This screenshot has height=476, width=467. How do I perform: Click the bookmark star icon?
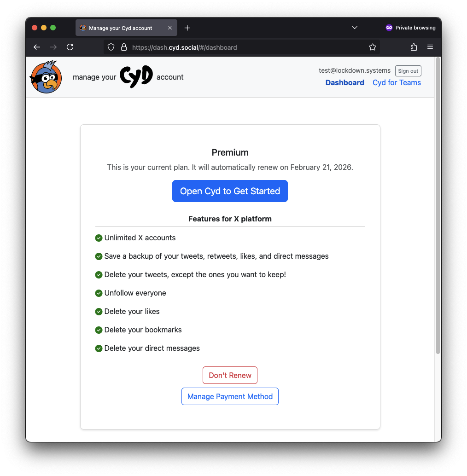(x=373, y=46)
